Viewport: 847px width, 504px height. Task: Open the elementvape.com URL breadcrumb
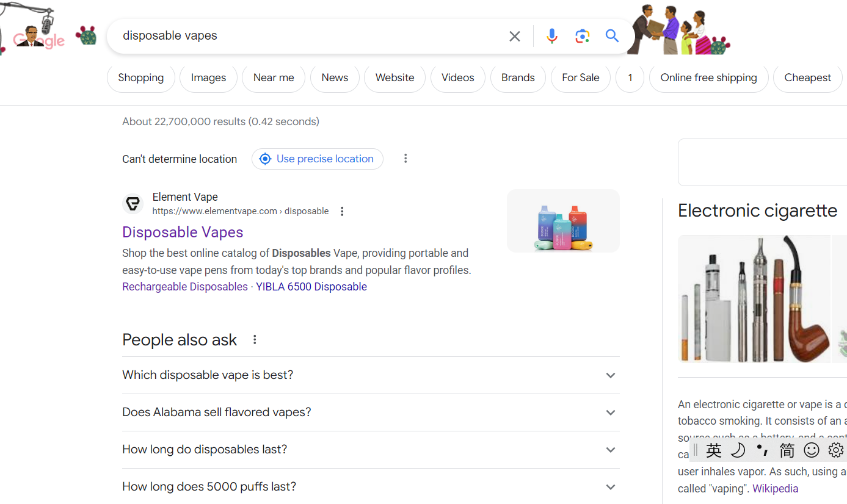pyautogui.click(x=241, y=211)
